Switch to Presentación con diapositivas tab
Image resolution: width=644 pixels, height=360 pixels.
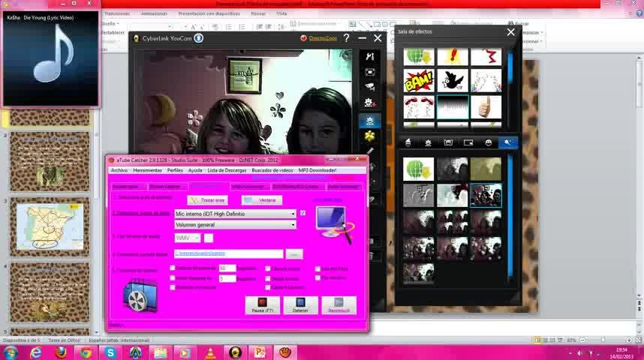[209, 13]
